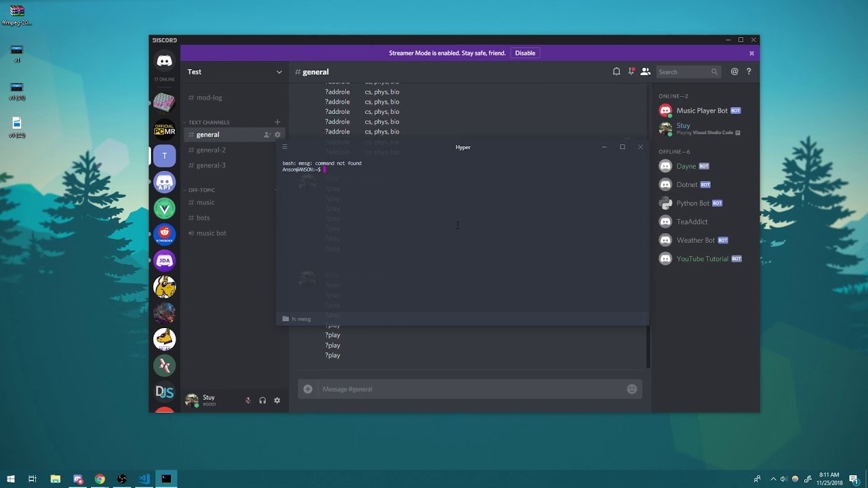The image size is (868, 488).
Task: Open the Discord API server
Action: click(x=164, y=182)
